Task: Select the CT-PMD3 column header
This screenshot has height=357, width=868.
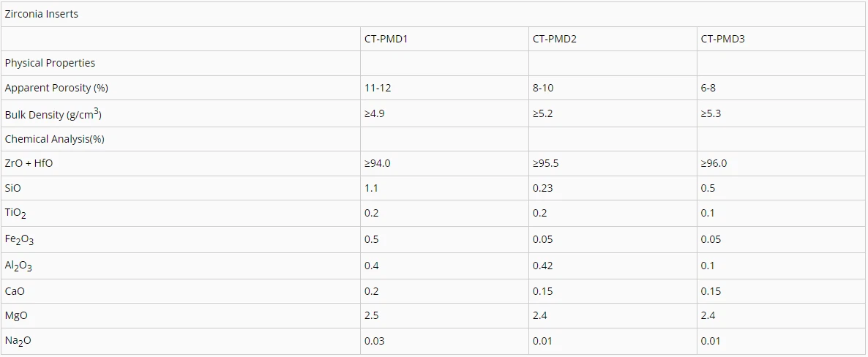Action: pyautogui.click(x=722, y=39)
